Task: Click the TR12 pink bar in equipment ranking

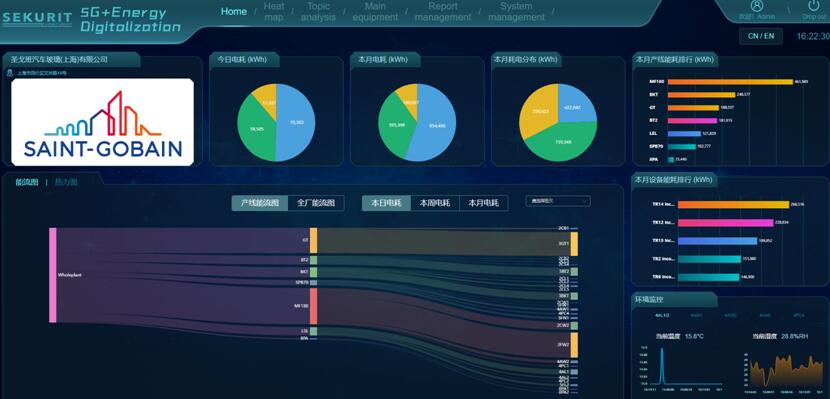Action: tap(726, 223)
